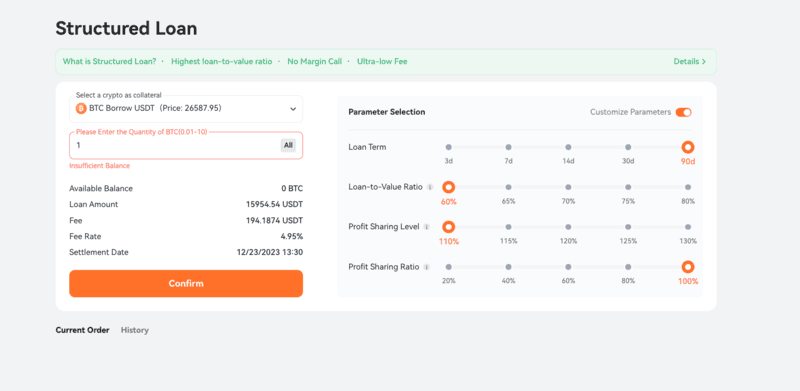Click info icon next to Loan-to-Value Ratio
The height and width of the screenshot is (391, 800).
(430, 187)
